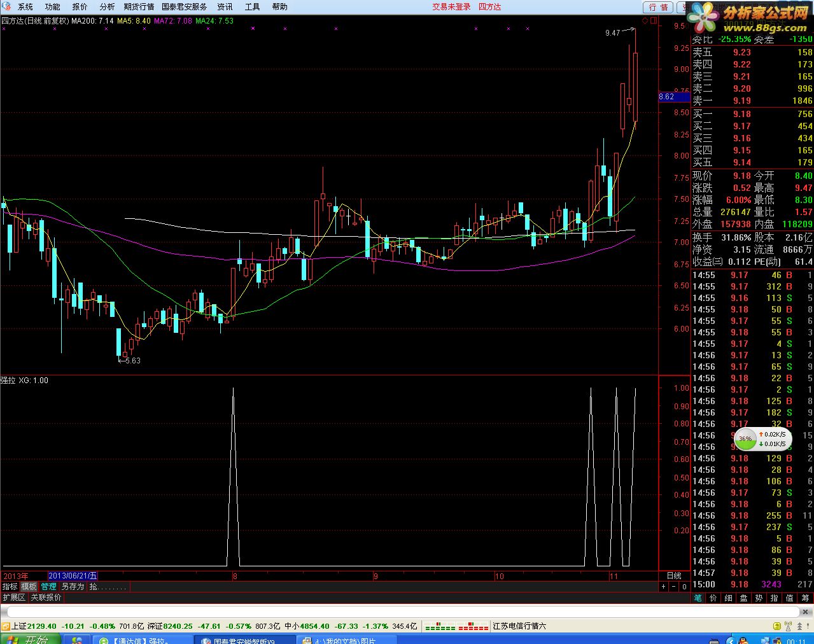Image resolution: width=814 pixels, height=644 pixels.
Task: Select the 势 trend tab in quote panel
Action: [x=759, y=598]
